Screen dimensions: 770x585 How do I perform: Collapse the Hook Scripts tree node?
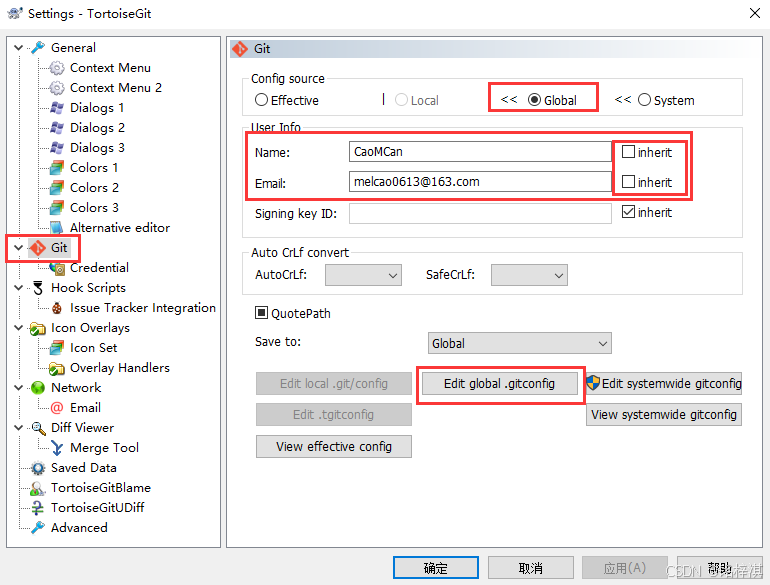[x=19, y=288]
